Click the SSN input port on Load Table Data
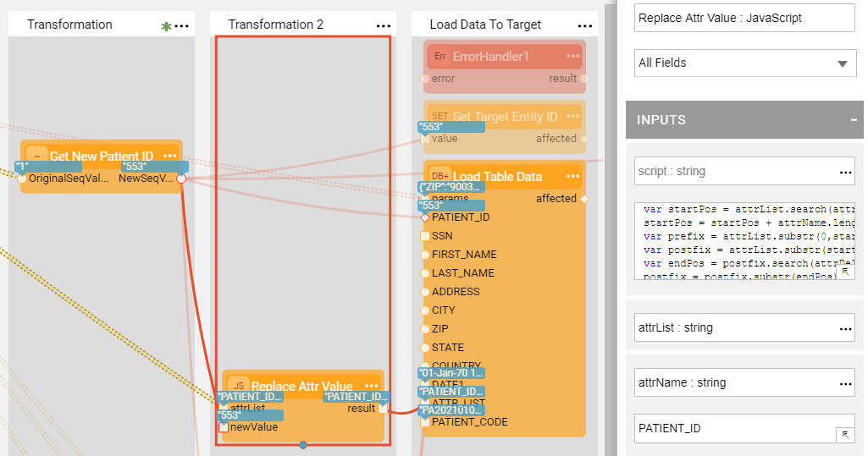 pos(425,236)
